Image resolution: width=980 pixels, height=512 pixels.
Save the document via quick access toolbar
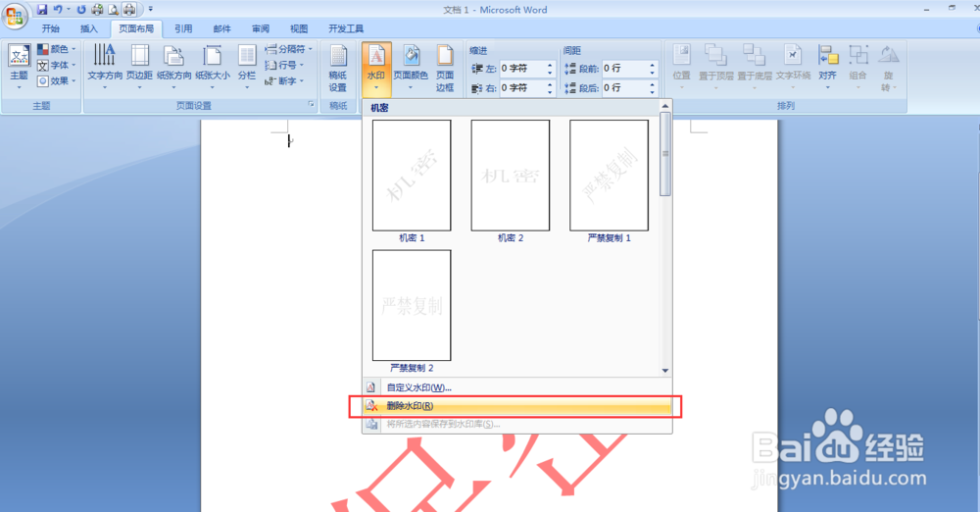42,10
